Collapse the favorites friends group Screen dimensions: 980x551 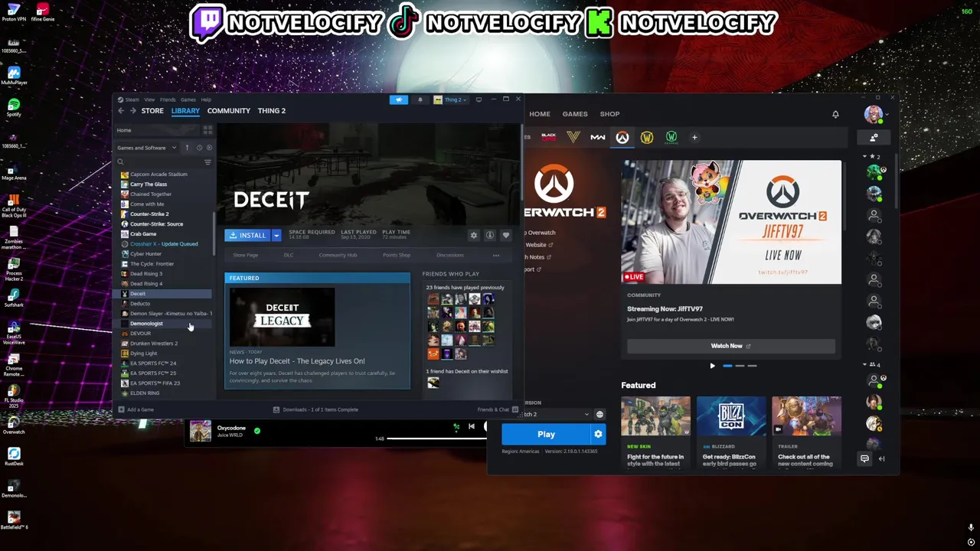tap(866, 157)
